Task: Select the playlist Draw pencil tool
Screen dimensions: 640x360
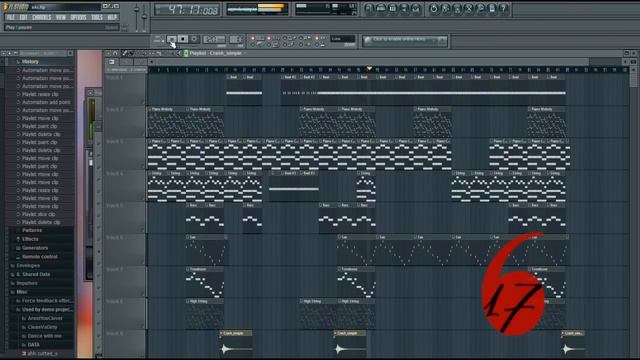Action: (125, 53)
